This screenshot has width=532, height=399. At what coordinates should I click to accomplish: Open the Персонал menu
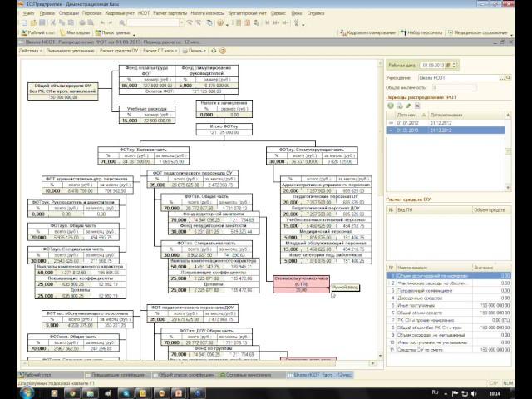[x=92, y=13]
